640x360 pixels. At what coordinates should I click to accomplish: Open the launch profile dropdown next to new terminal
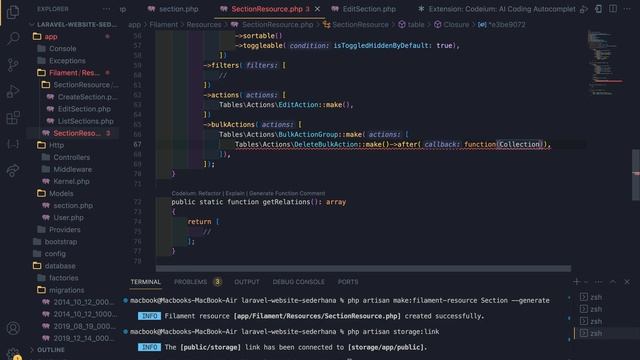[x=586, y=282]
